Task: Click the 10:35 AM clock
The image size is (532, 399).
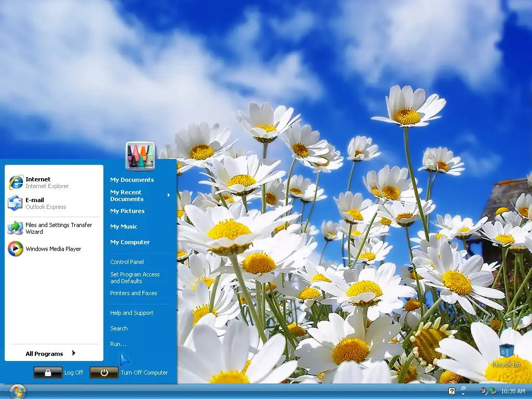Action: 513,391
